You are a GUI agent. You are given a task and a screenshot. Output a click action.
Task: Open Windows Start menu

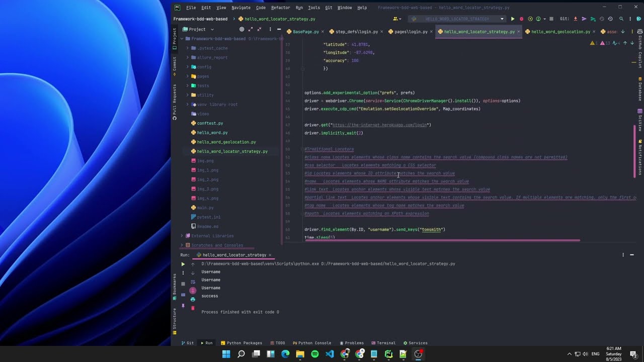tap(226, 354)
